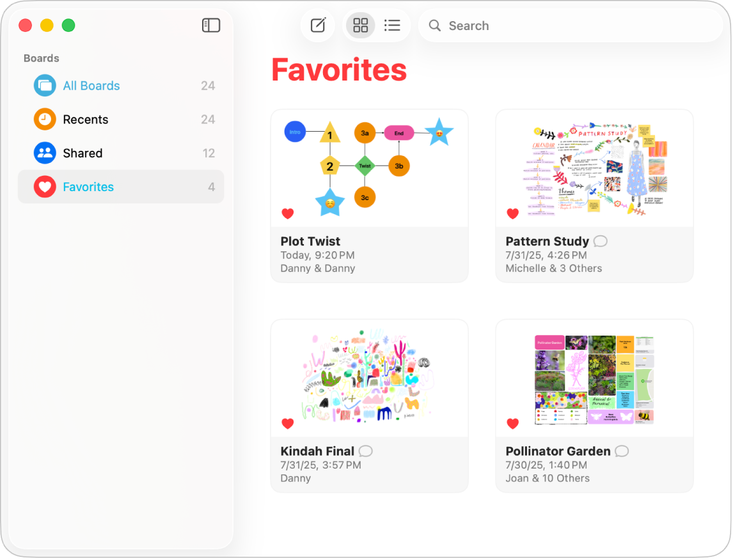Screen dimensions: 733x560
Task: Open the Kindah Final board
Action: 369,377
